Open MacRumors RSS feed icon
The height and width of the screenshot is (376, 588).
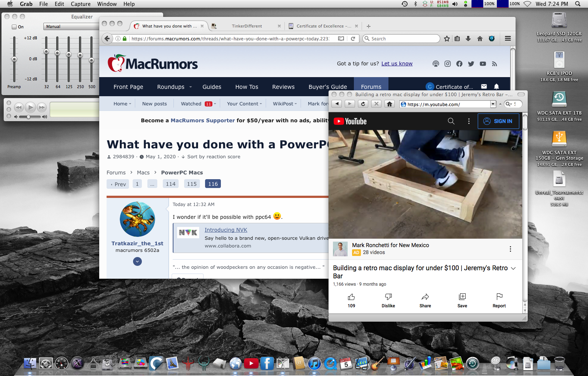pos(495,64)
